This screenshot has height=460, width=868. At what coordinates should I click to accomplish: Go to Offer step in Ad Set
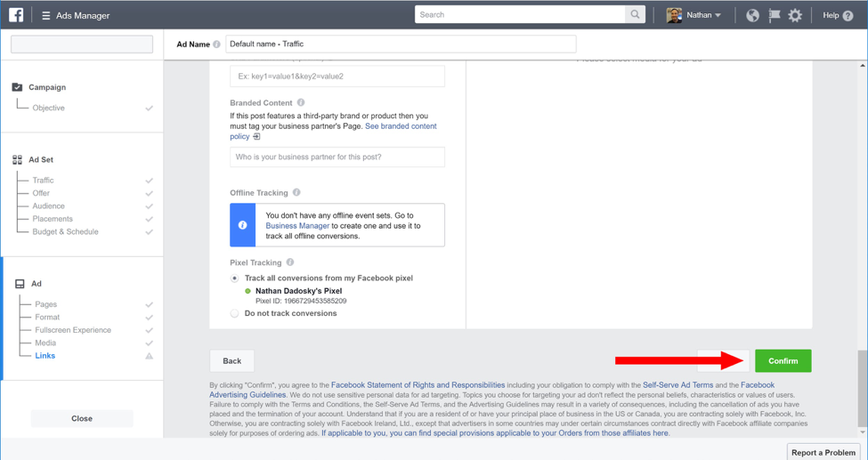click(x=41, y=193)
